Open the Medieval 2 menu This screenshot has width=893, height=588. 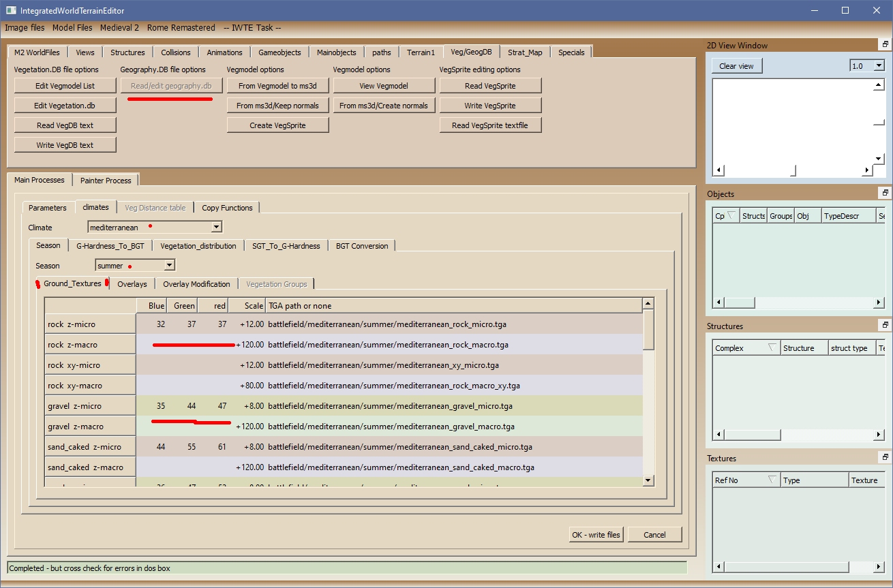click(119, 28)
